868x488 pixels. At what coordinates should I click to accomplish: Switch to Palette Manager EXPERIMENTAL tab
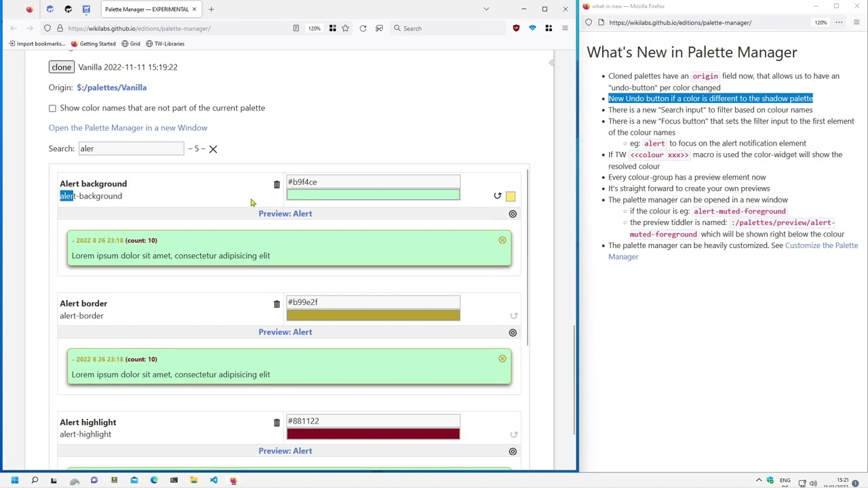[x=146, y=9]
